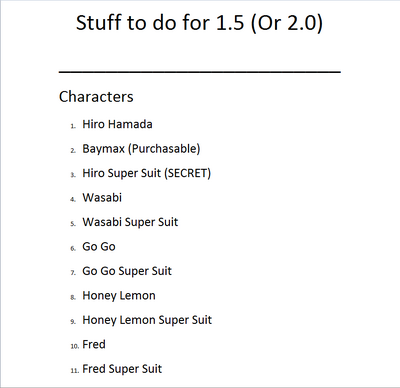This screenshot has height=388, width=400.
Task: Select the Go Go Super Suit line
Action: coord(127,271)
